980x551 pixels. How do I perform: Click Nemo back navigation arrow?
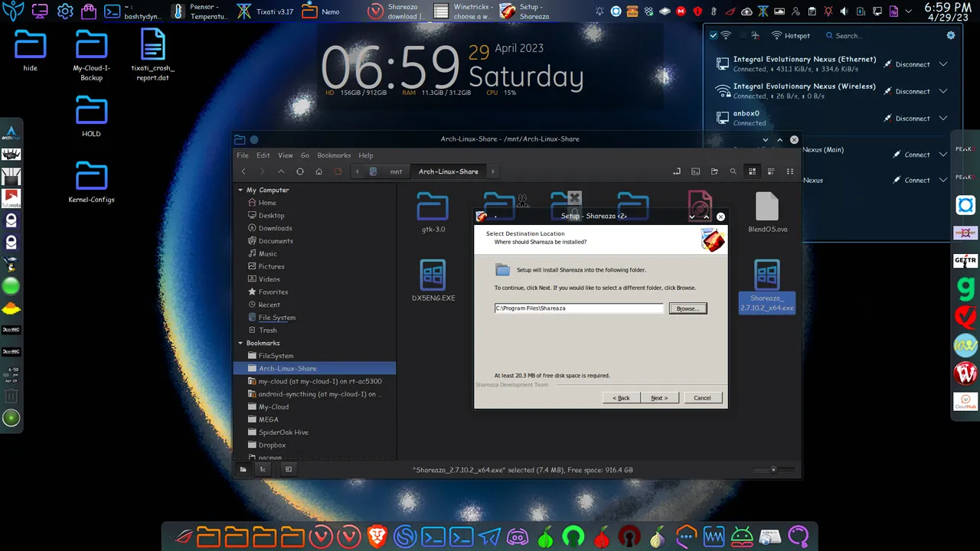point(243,171)
